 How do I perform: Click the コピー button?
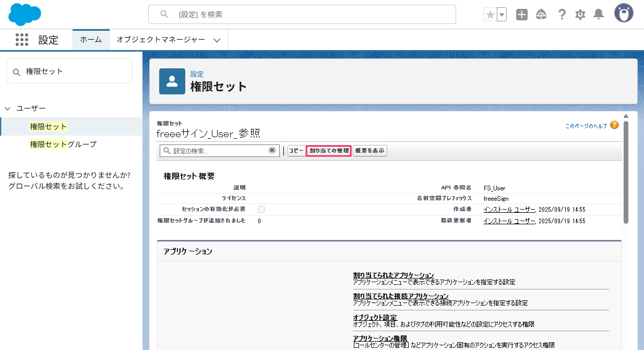(x=296, y=151)
